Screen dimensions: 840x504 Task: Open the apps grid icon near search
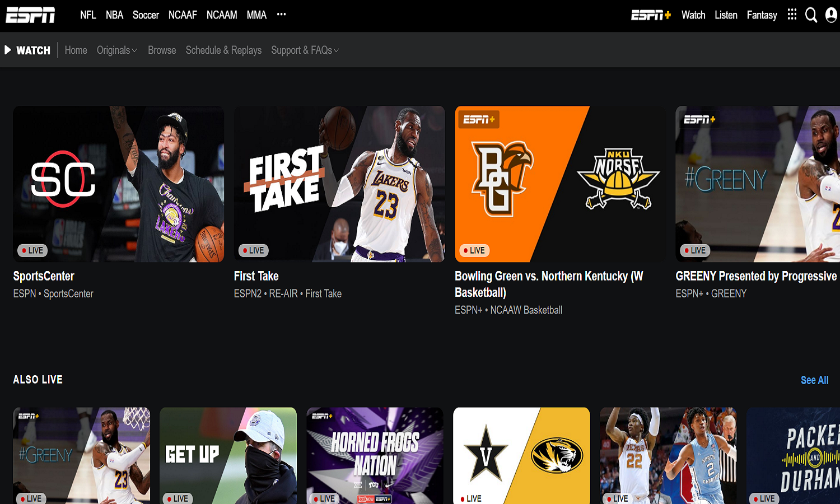792,15
